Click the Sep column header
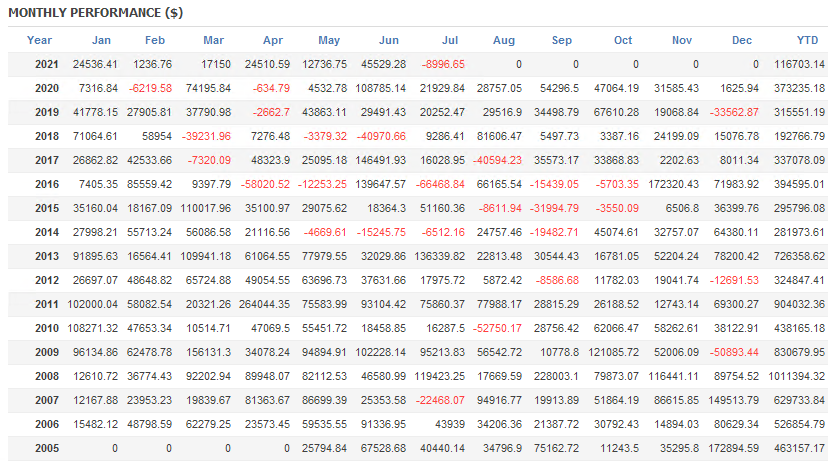 tap(562, 40)
